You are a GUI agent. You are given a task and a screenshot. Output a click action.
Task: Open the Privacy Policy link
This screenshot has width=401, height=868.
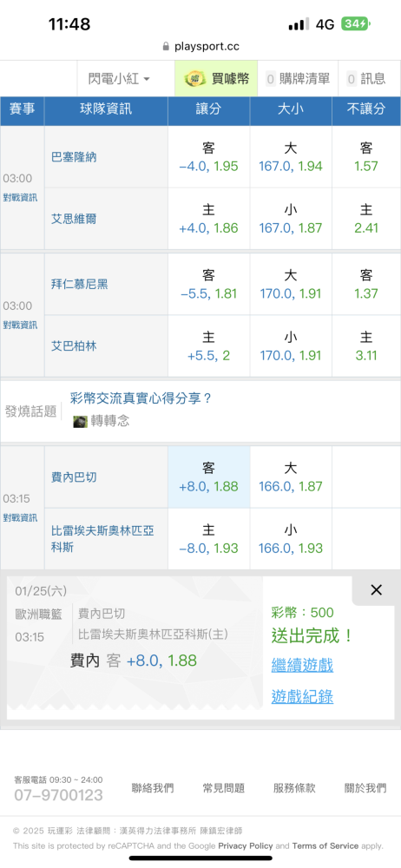click(x=246, y=845)
